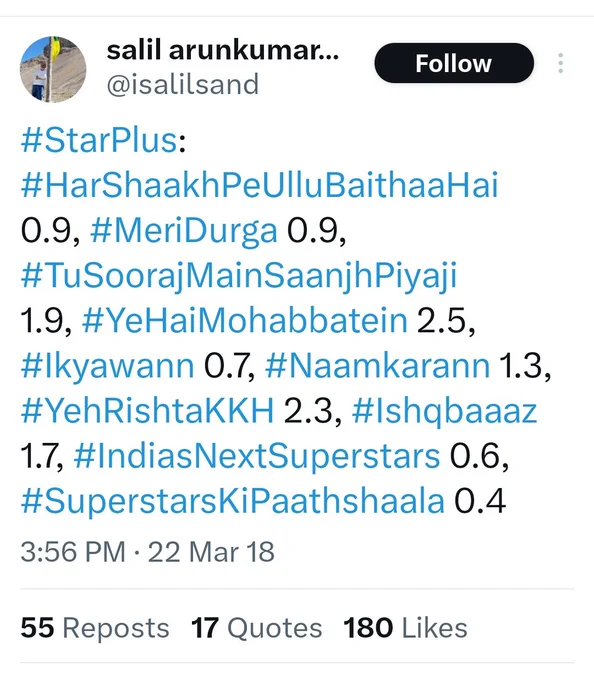View the 180 Likes list
Screen dimensions: 594x680
(405, 628)
